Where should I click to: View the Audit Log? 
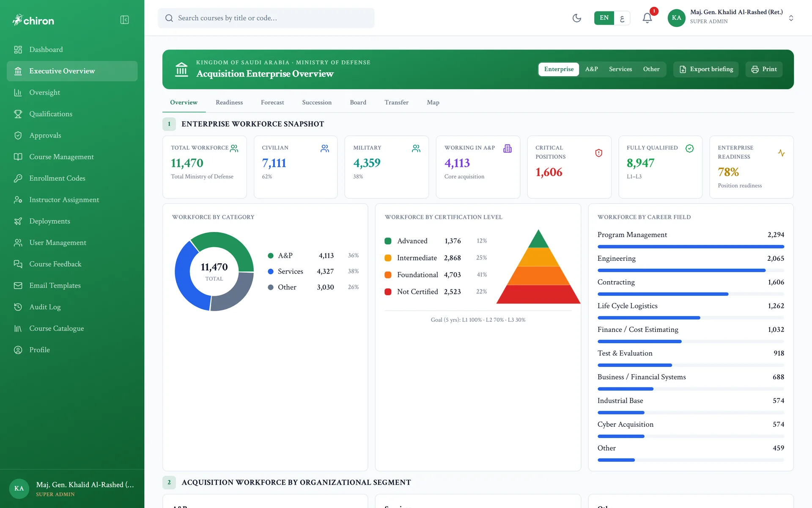[x=72, y=307]
